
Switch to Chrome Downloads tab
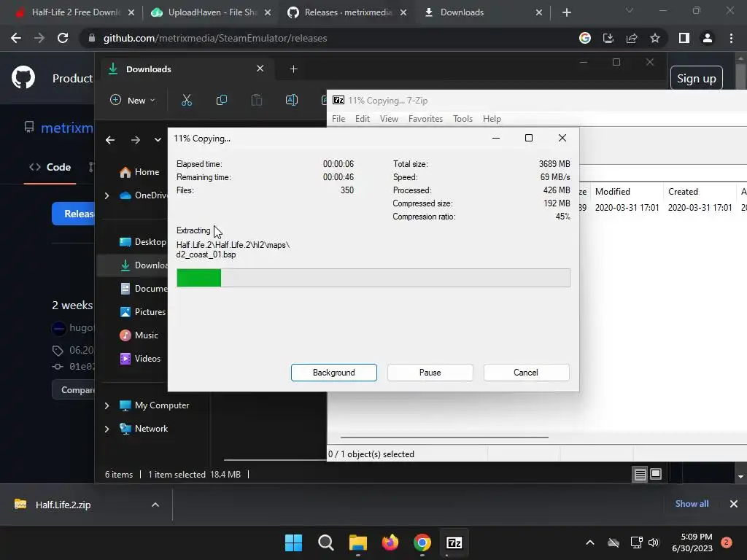click(x=484, y=12)
